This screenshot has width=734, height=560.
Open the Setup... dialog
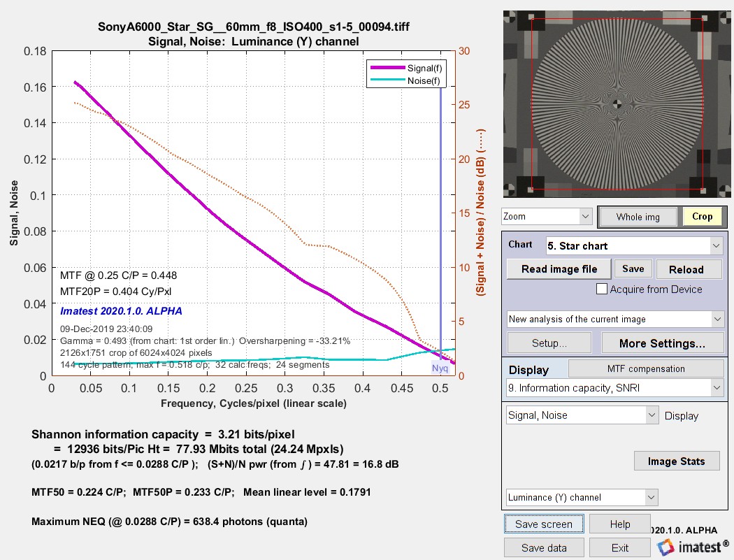pos(549,343)
